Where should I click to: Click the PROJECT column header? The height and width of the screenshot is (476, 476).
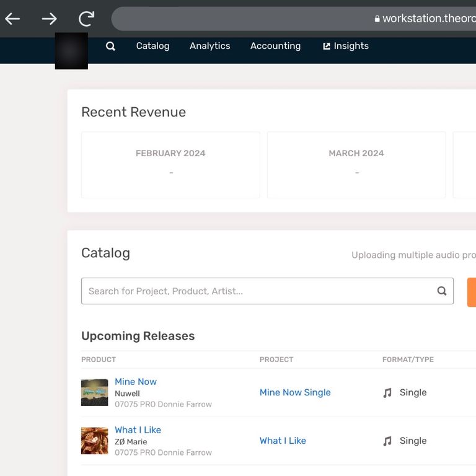click(x=276, y=359)
